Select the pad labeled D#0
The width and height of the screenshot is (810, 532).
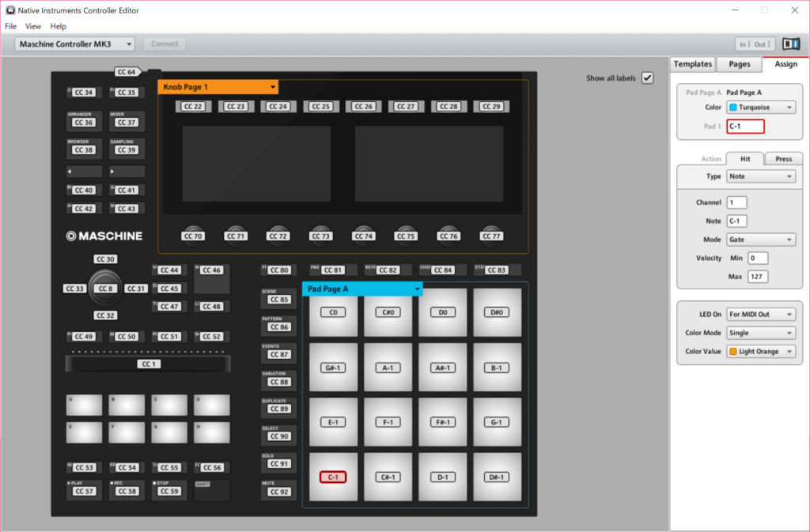498,312
